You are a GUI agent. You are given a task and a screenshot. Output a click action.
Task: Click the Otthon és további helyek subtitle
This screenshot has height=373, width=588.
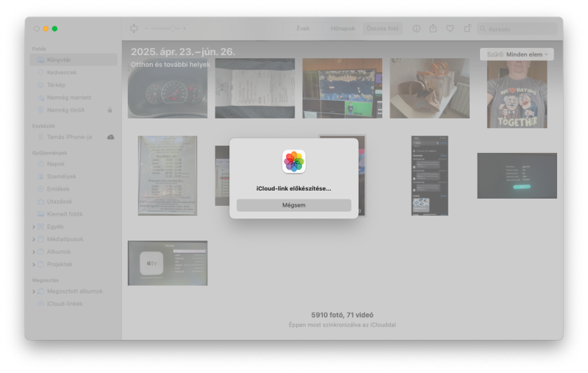pos(171,65)
